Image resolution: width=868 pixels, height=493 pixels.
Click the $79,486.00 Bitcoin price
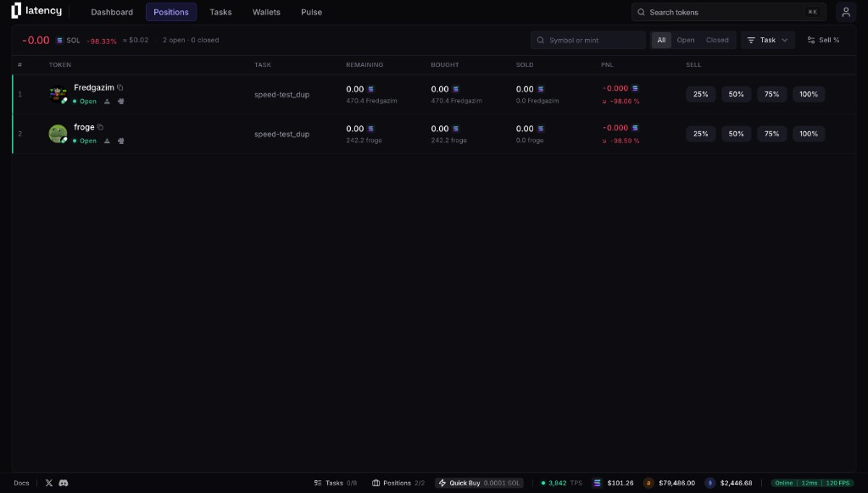click(676, 483)
